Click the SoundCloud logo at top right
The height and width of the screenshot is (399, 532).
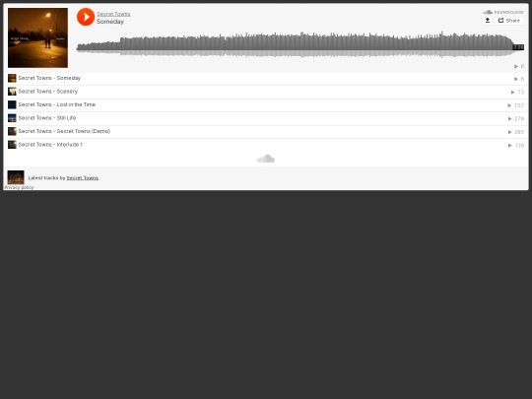[x=503, y=12]
